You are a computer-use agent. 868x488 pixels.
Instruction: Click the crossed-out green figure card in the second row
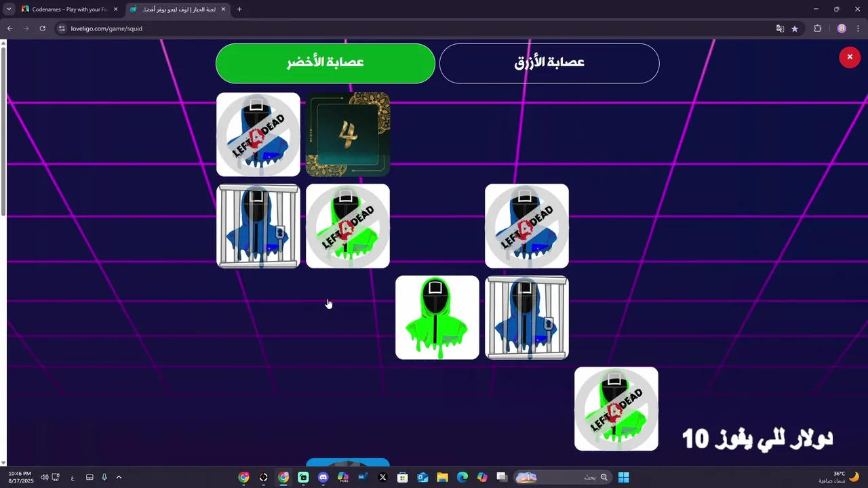[x=348, y=226]
